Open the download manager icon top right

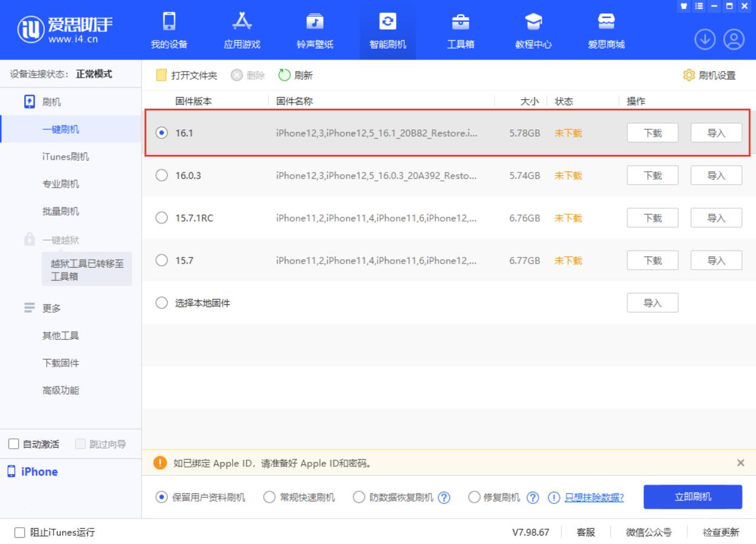tap(704, 38)
